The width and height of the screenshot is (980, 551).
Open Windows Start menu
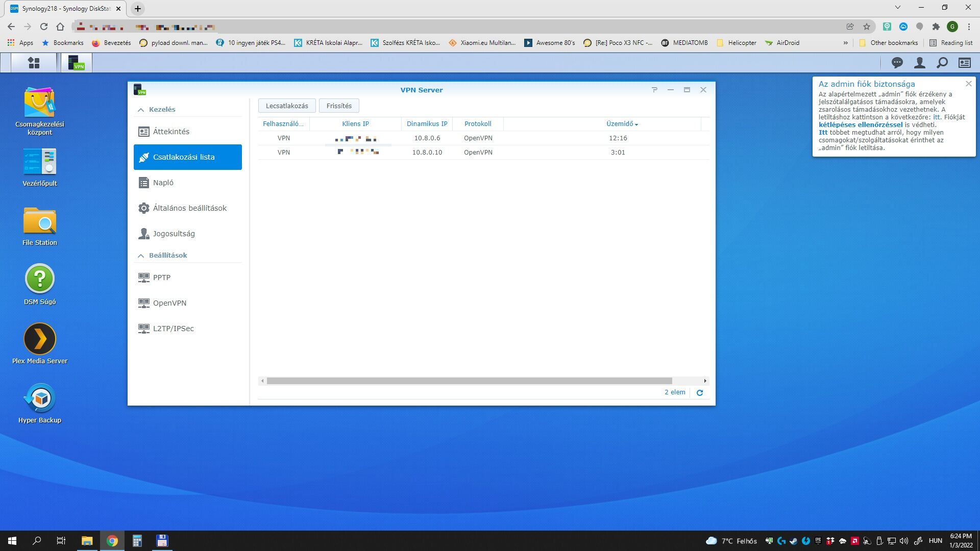pyautogui.click(x=12, y=541)
